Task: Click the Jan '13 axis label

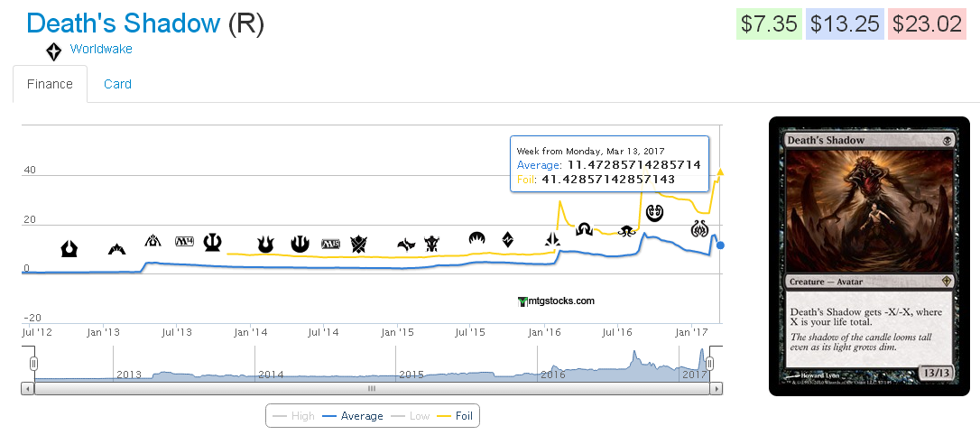Action: point(103,332)
